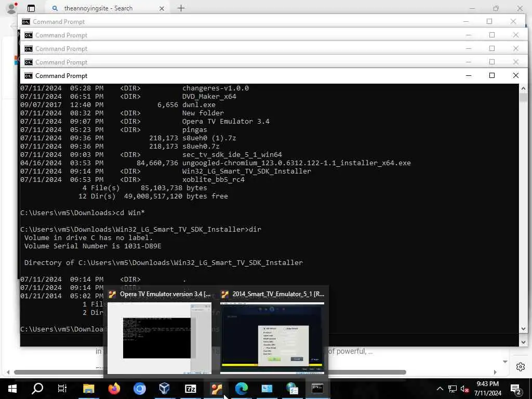This screenshot has height=399, width=532.
Task: Click the emulator app taskbar icon
Action: (216, 389)
